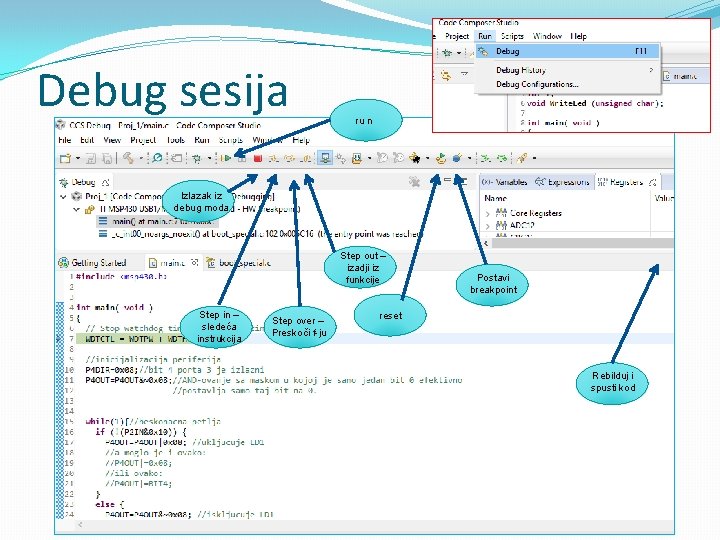
Task: Click the second green arrows icon before the last toolbar icon
Action: (x=502, y=158)
